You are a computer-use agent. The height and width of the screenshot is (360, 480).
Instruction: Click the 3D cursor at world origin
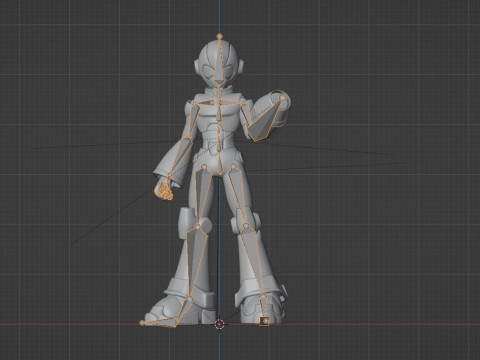pos(219,324)
